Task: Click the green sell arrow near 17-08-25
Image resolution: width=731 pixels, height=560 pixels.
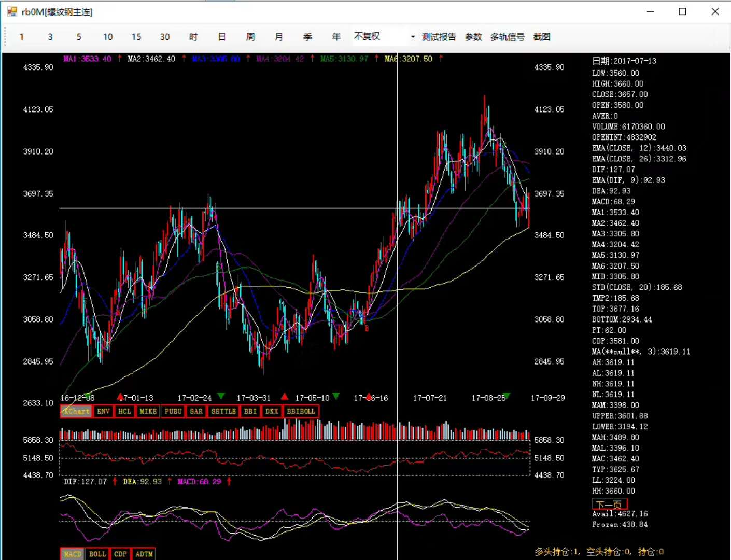Action: 507,396
